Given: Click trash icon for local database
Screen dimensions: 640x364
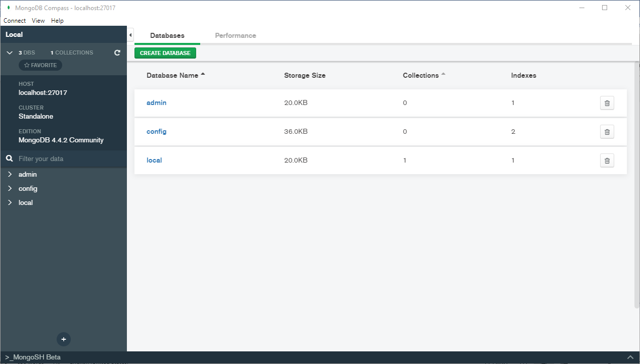Looking at the screenshot, I should click(607, 161).
